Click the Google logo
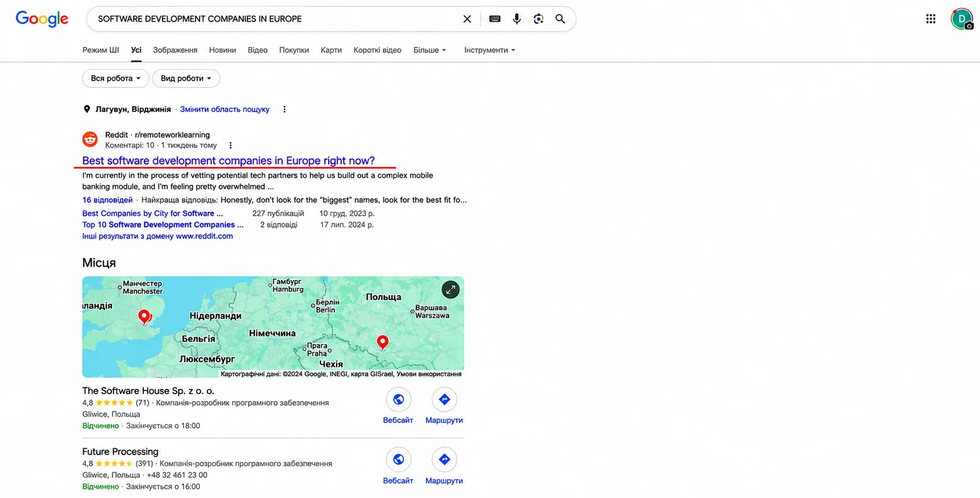 [42, 19]
